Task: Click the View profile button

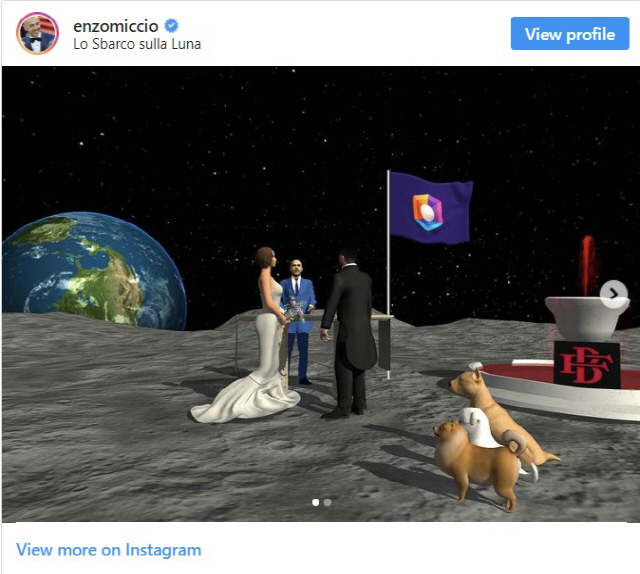Action: pyautogui.click(x=570, y=34)
